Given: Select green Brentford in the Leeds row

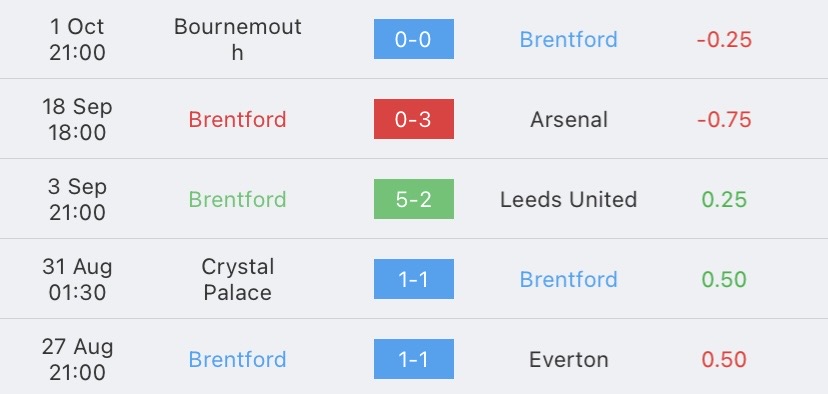Looking at the screenshot, I should [238, 200].
